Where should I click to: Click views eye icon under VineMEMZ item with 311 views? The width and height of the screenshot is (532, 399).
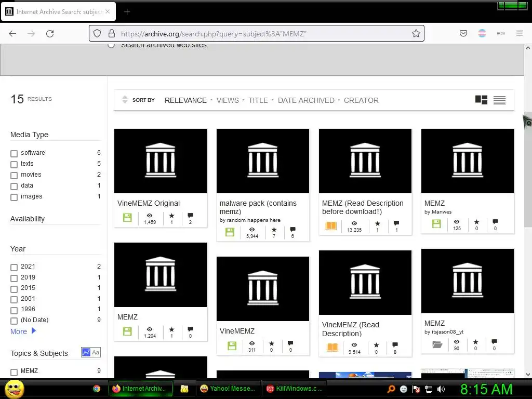point(252,343)
